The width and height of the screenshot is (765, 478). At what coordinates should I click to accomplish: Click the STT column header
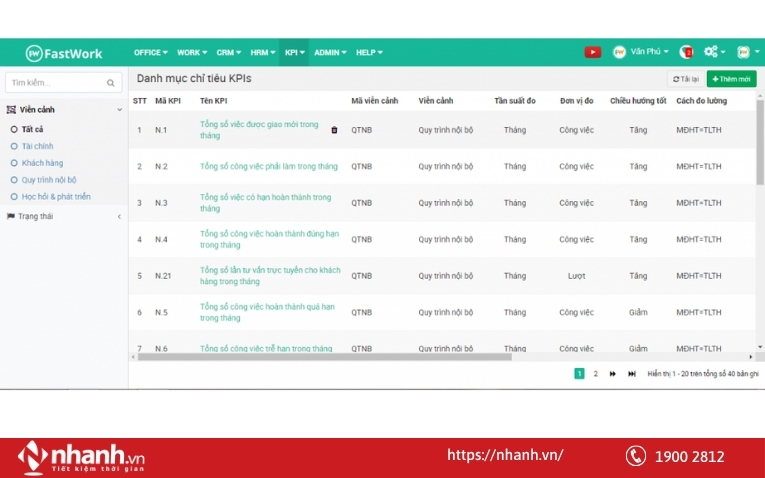140,101
